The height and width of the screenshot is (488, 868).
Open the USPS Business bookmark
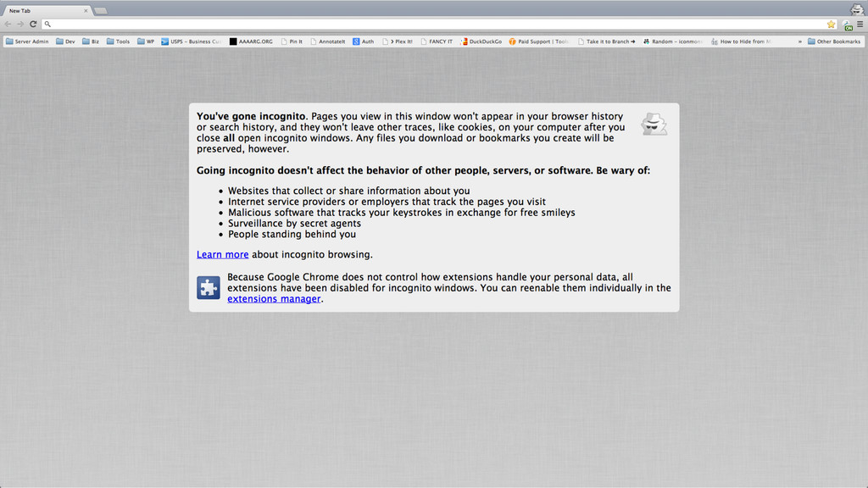coord(192,42)
